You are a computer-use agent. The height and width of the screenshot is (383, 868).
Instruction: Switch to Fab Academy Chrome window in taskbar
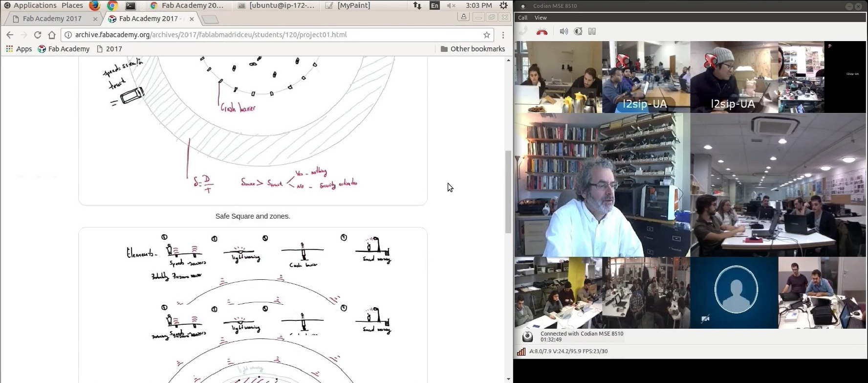click(187, 5)
